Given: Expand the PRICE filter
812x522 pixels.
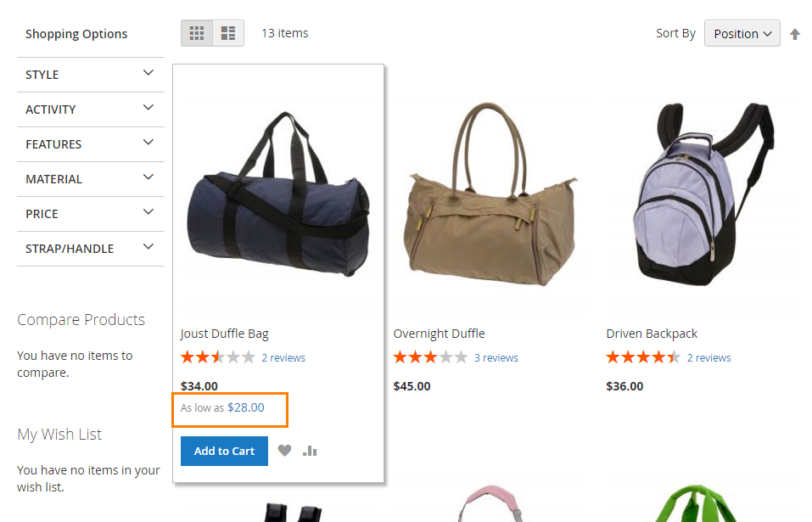Looking at the screenshot, I should tap(91, 214).
